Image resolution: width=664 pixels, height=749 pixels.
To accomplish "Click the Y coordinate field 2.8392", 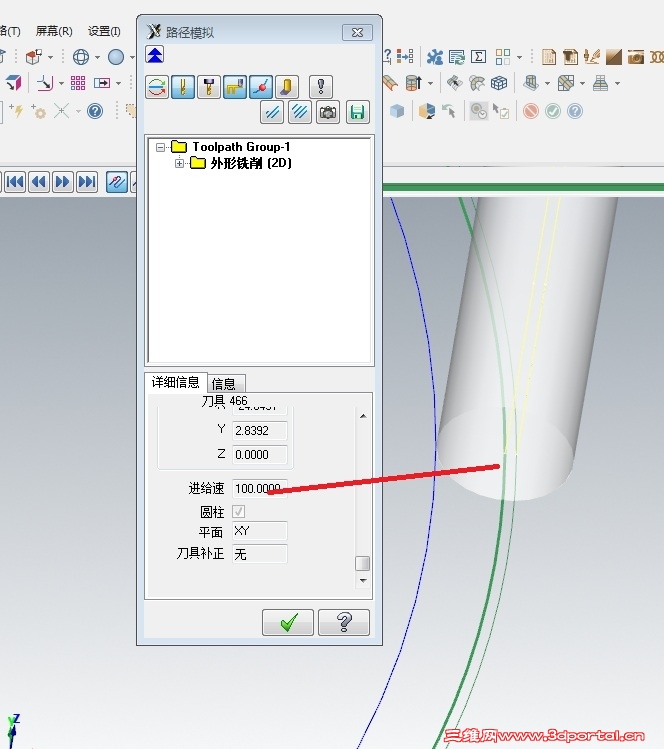I will [259, 431].
